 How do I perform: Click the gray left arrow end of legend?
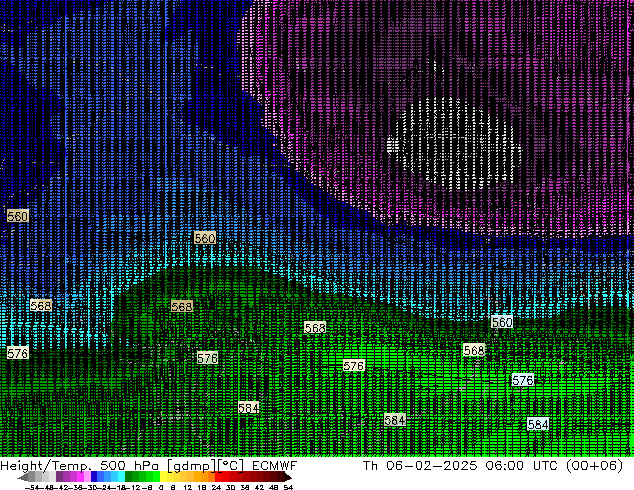23,477
